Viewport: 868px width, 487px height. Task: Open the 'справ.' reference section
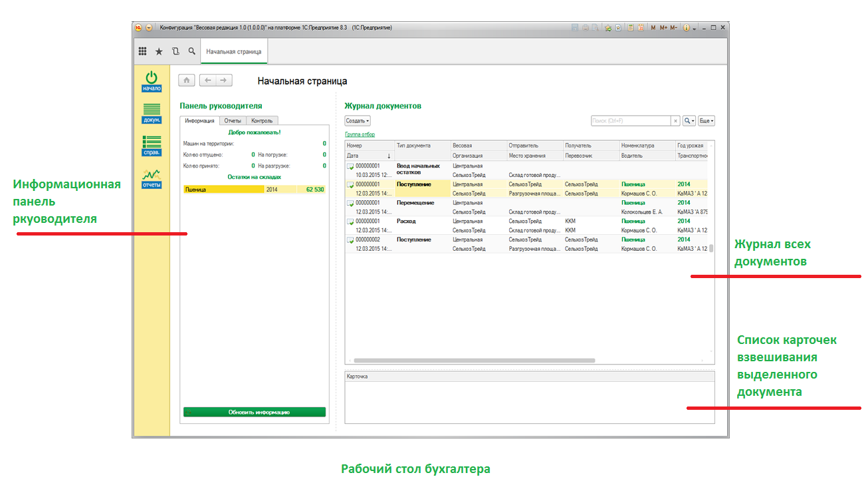coord(152,145)
